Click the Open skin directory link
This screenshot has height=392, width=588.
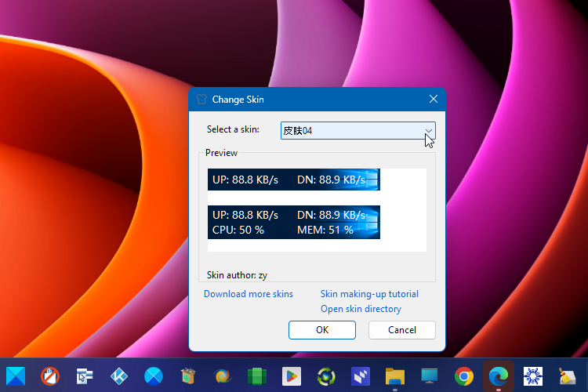(361, 309)
